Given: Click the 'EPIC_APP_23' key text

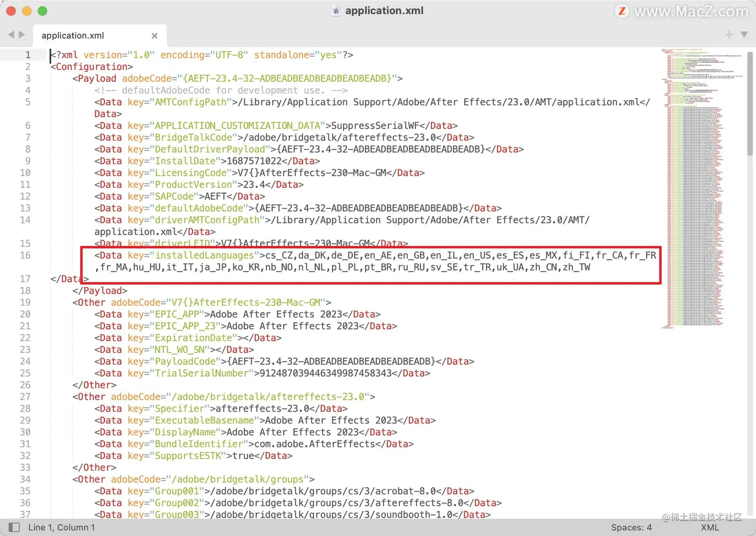Looking at the screenshot, I should point(185,326).
